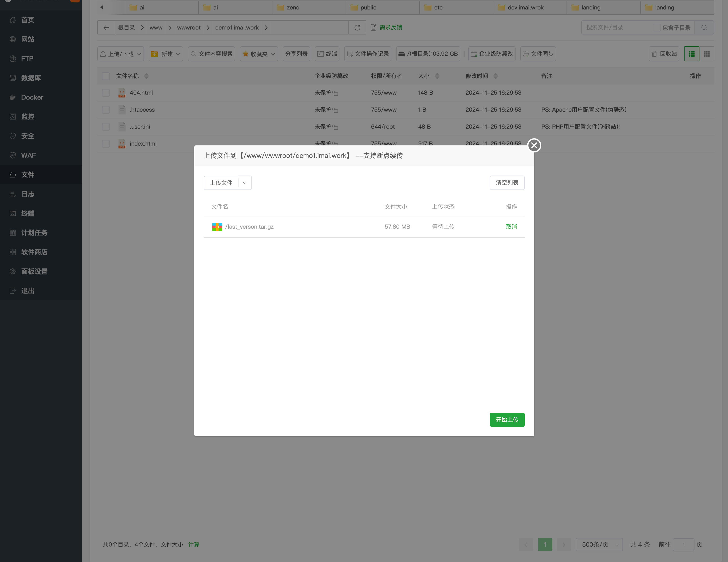
Task: Click the back arrow in path bar
Action: tap(106, 28)
